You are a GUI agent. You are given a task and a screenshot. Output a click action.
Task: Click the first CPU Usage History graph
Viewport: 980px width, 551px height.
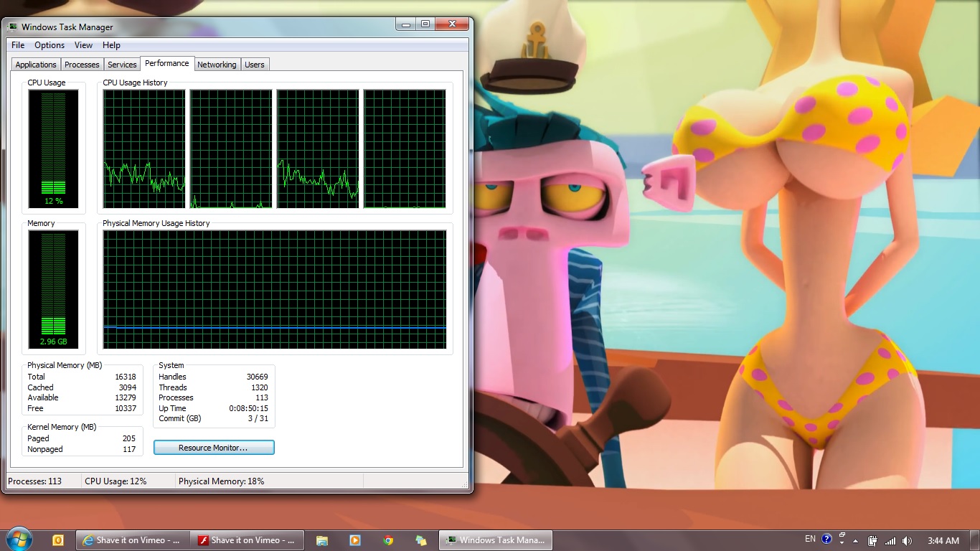[144, 149]
